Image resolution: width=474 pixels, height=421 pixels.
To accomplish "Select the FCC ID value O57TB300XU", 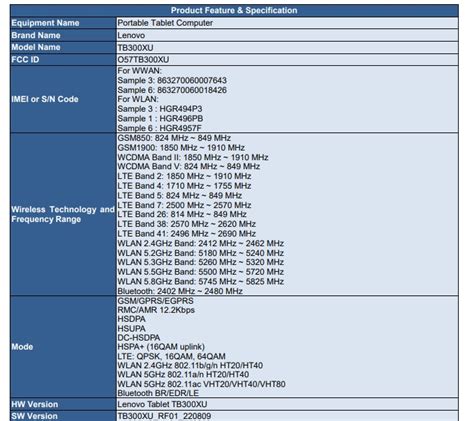I will (x=143, y=60).
